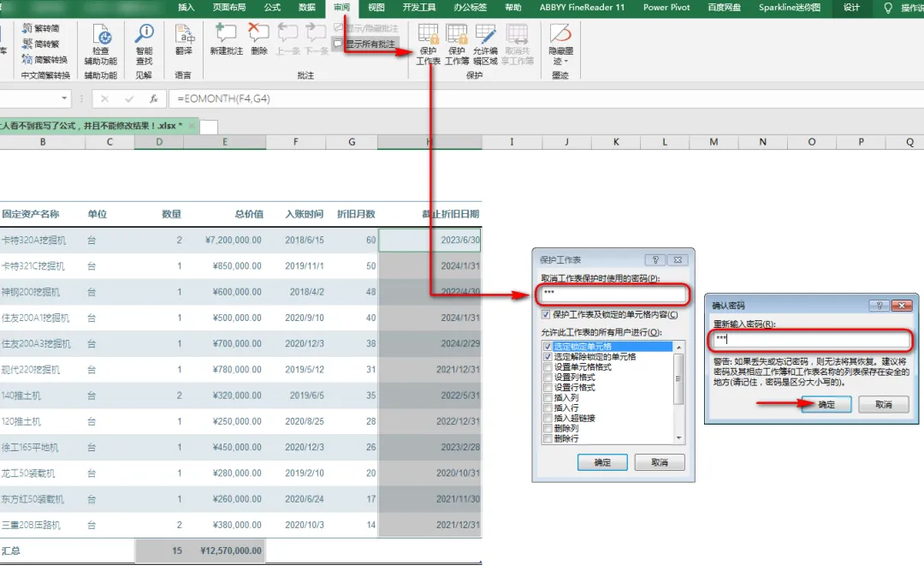Click the 翻译 (Translate) icon

(184, 39)
